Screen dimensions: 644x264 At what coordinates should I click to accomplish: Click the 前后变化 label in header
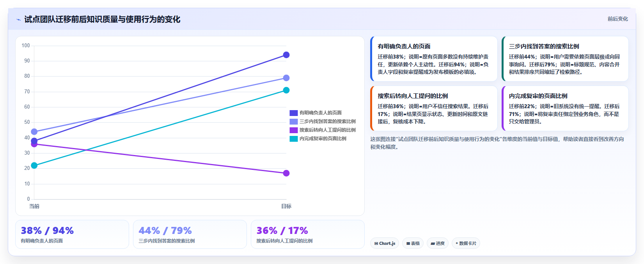617,19
